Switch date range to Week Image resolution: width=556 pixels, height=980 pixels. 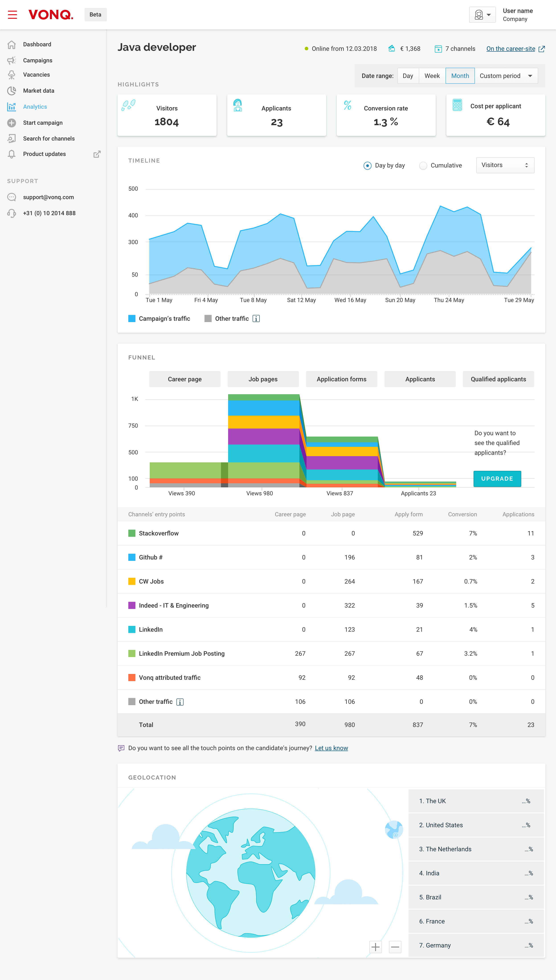(431, 76)
